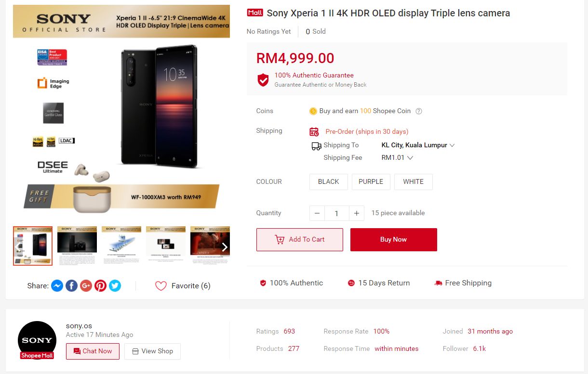Share product on Google Plus
Image resolution: width=588 pixels, height=374 pixels.
click(86, 286)
